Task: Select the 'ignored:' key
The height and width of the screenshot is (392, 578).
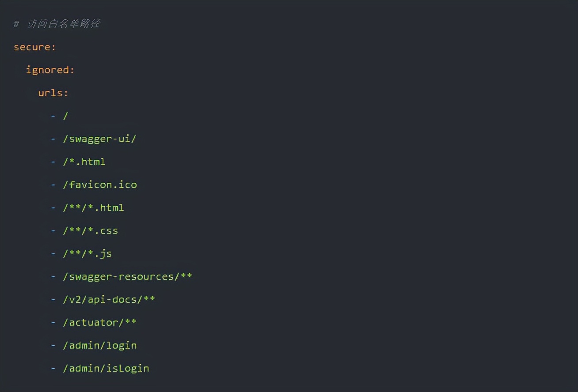Action: click(x=50, y=70)
